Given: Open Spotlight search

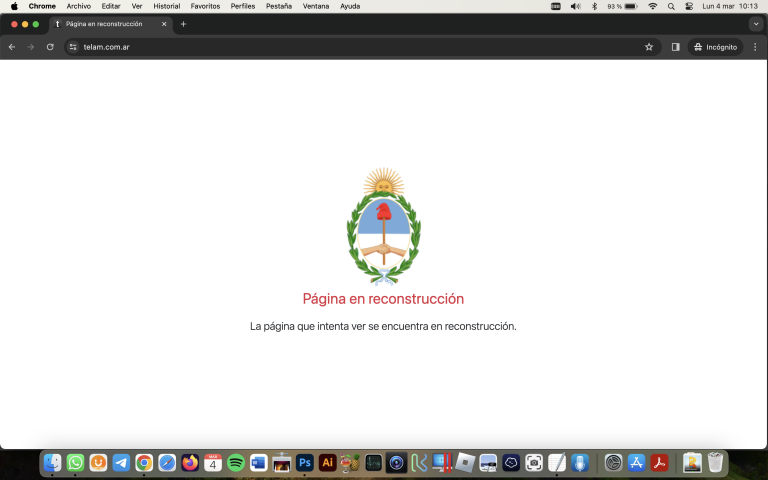Looking at the screenshot, I should tap(671, 6).
